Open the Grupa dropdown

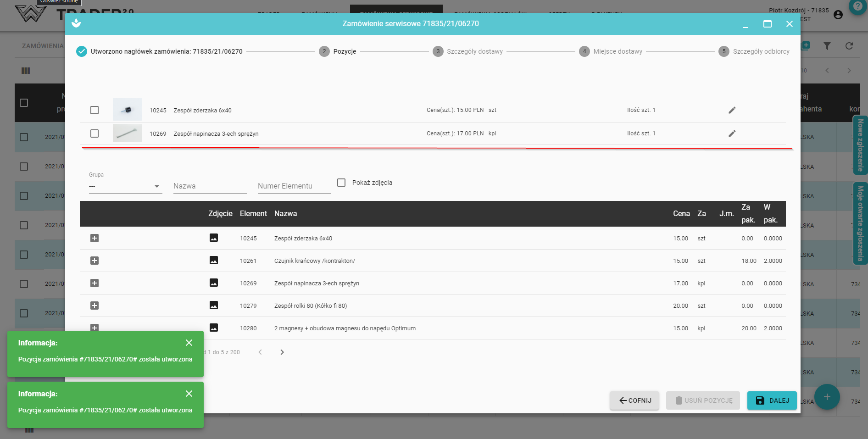click(x=125, y=186)
